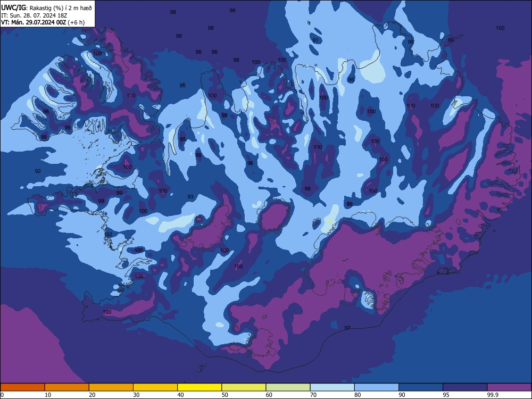The width and height of the screenshot is (532, 399).
Task: Click the orange 10–20 legend swatch
Action: (x=67, y=387)
